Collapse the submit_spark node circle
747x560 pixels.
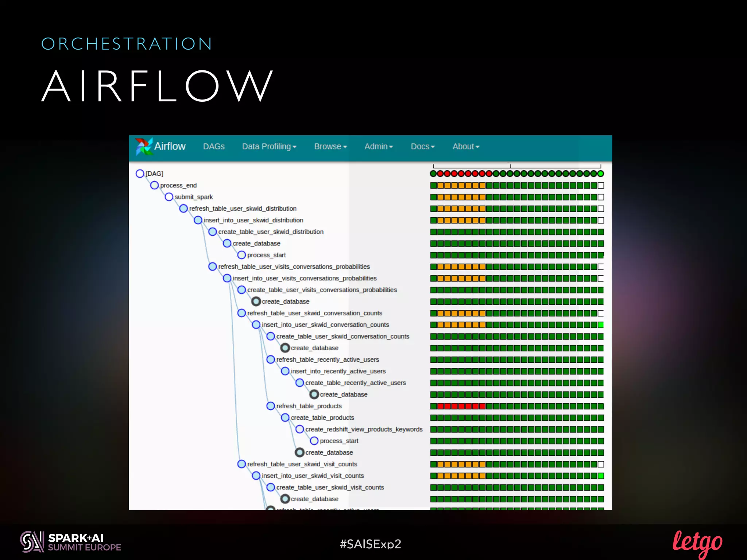pyautogui.click(x=169, y=197)
